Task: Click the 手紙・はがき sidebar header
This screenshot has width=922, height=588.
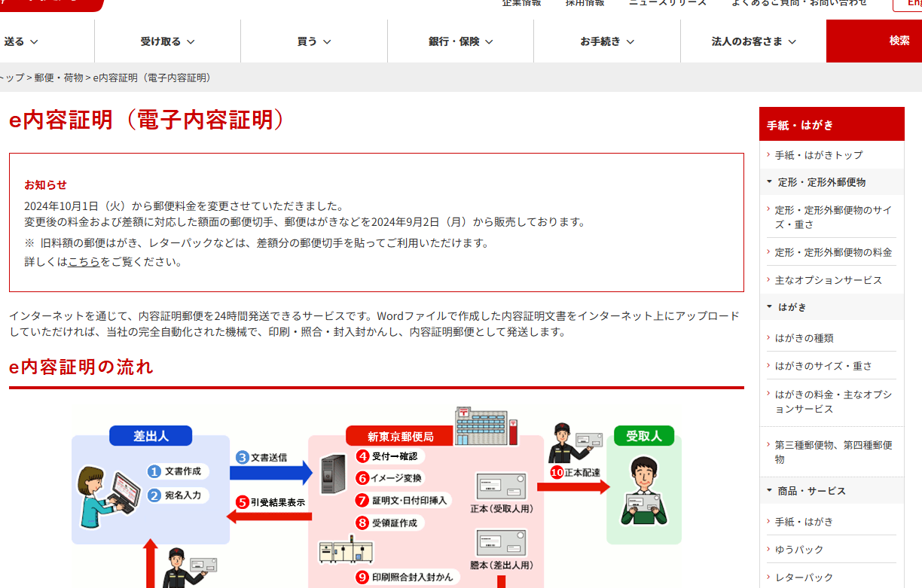Action: (832, 124)
